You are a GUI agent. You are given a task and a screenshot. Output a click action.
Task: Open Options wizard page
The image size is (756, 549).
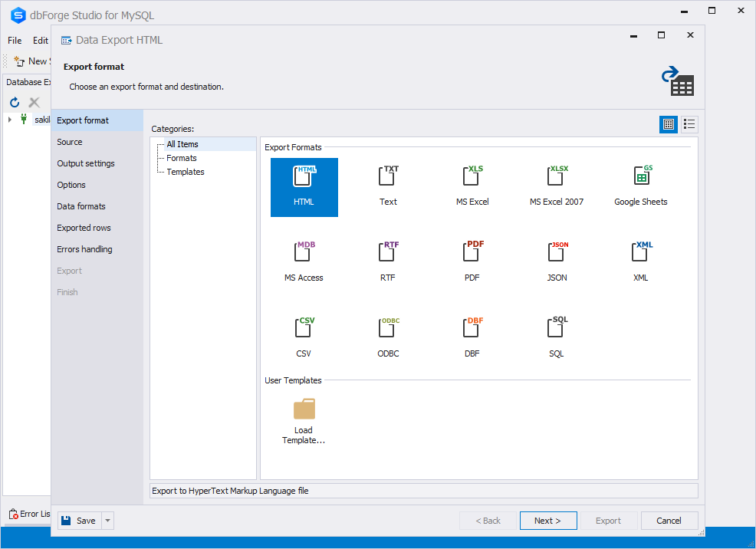click(97, 185)
